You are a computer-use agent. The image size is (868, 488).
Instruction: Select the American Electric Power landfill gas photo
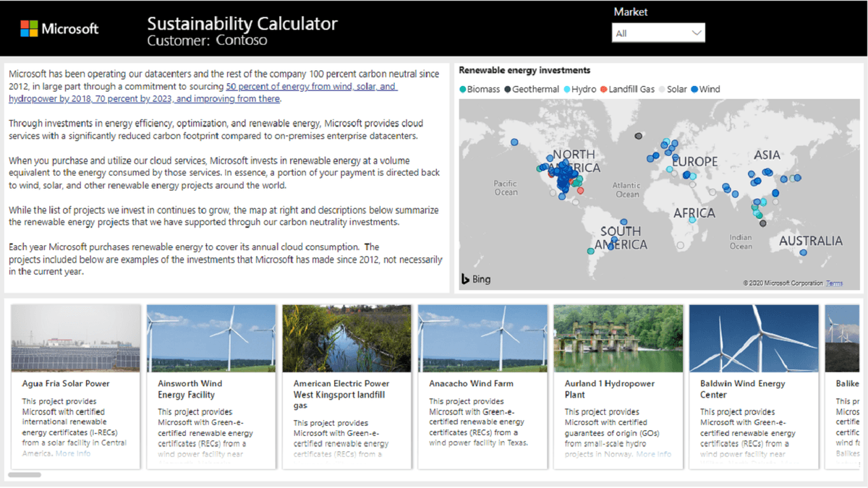(347, 338)
